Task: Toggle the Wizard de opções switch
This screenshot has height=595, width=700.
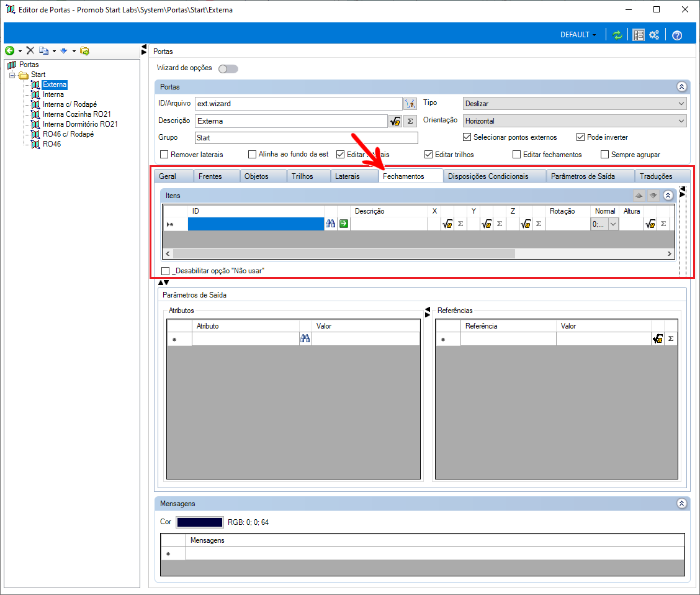Action: [228, 69]
